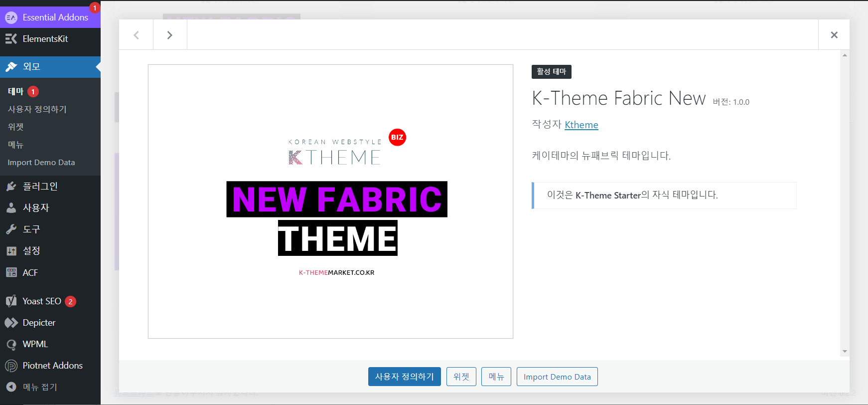Viewport: 868px width, 405px height.
Task: Click the wrench icon beside 도구
Action: 11,229
